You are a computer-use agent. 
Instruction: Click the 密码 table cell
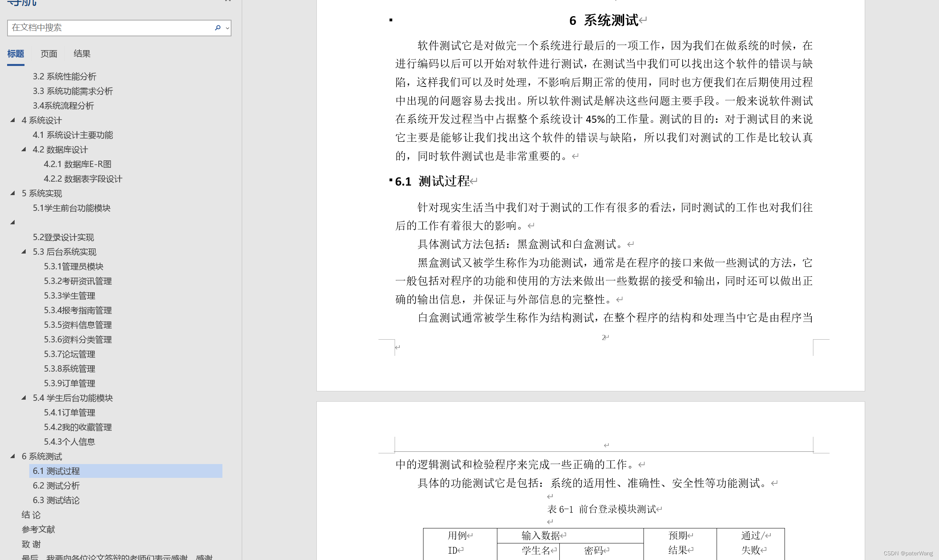(x=601, y=551)
